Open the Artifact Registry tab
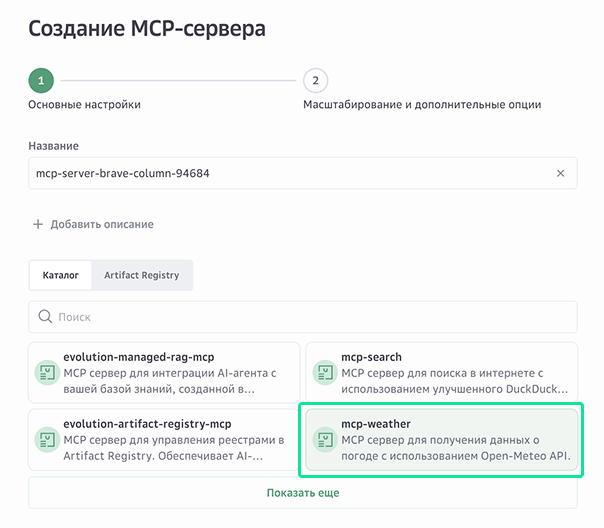 pyautogui.click(x=142, y=274)
